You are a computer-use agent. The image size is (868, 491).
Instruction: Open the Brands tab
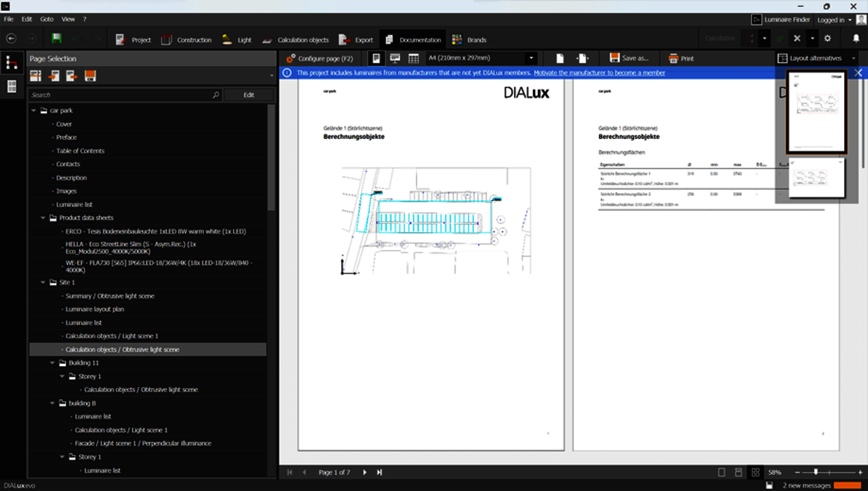coord(469,39)
